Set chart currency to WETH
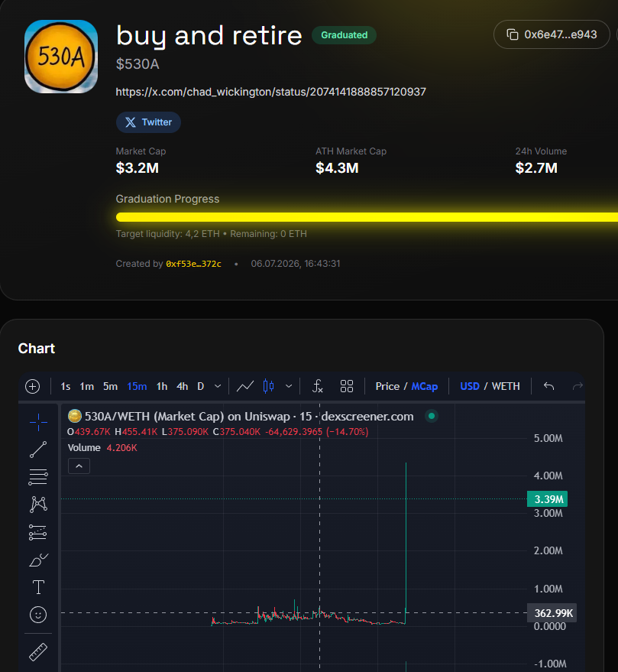 [x=506, y=386]
